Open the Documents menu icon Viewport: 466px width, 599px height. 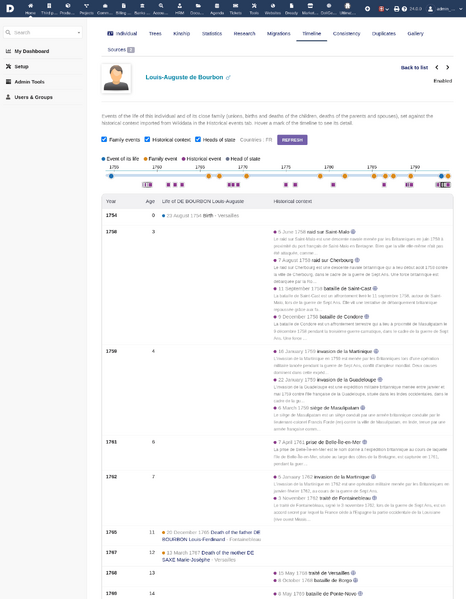(198, 6)
